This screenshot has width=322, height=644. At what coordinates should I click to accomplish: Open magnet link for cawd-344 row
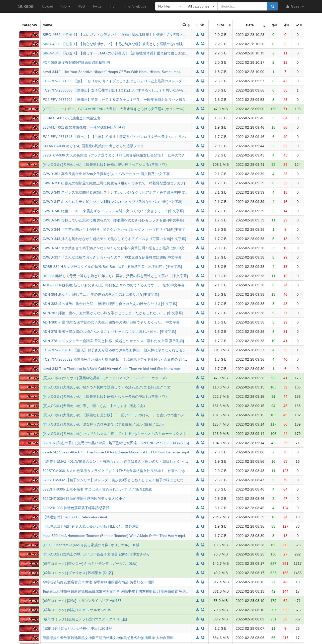203,72
